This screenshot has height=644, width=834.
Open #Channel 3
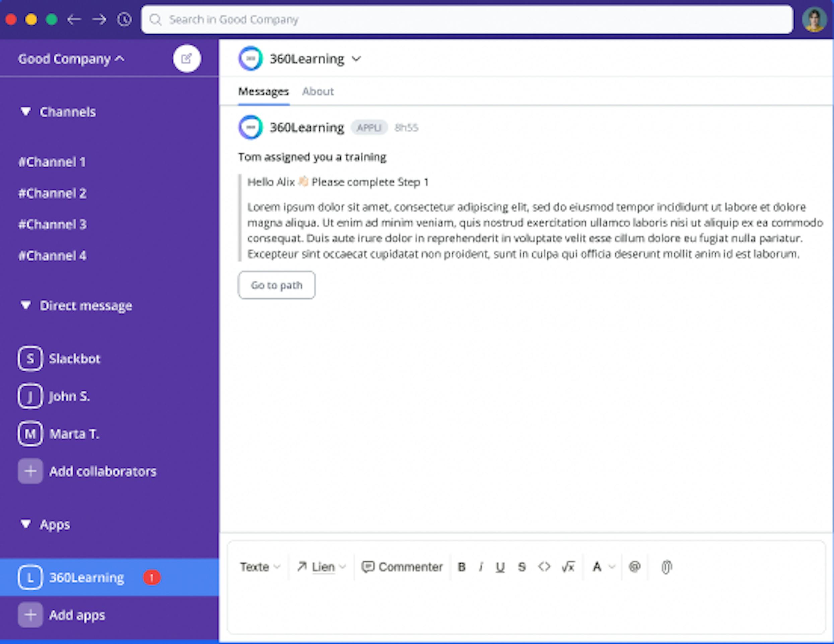52,224
